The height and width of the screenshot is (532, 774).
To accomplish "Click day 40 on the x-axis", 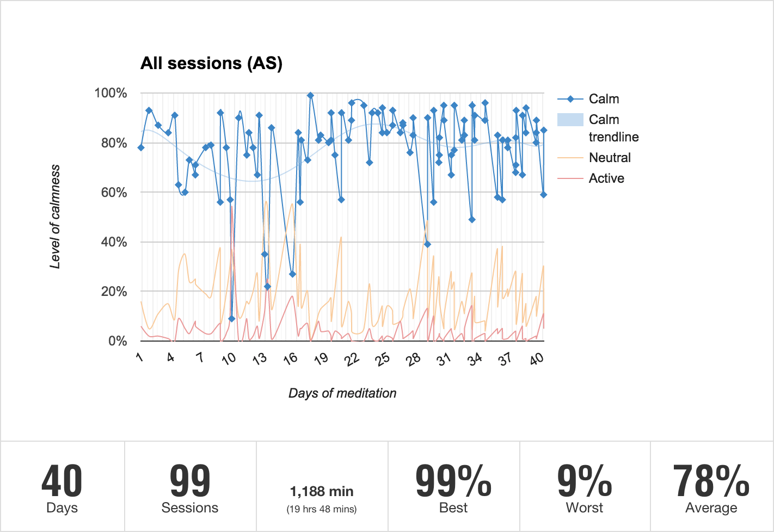I will click(537, 358).
